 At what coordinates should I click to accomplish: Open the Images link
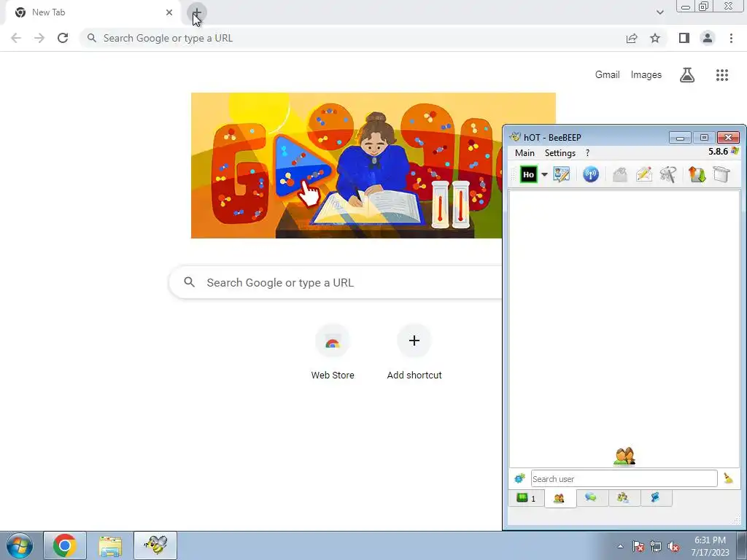(x=646, y=75)
